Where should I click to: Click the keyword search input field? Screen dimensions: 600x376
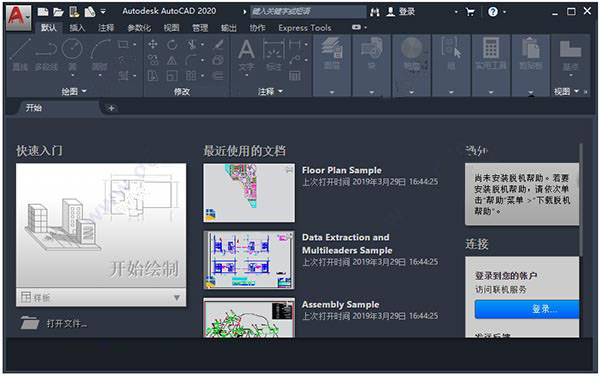point(308,12)
